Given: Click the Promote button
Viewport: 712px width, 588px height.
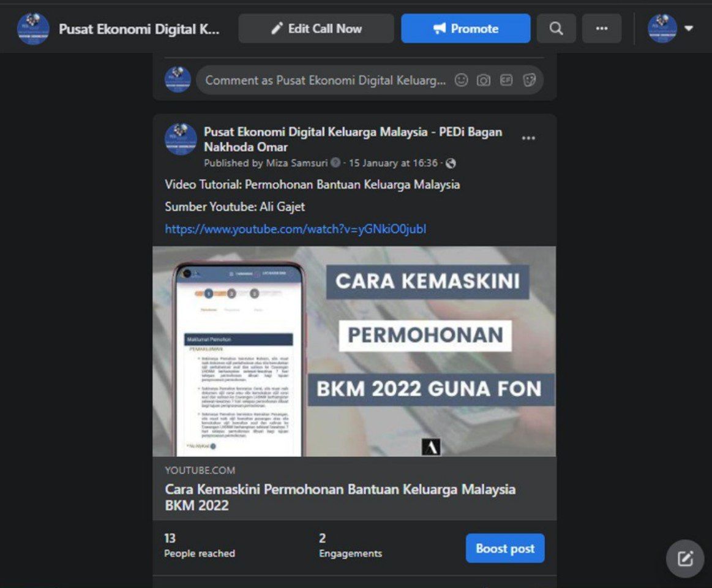Looking at the screenshot, I should [465, 28].
